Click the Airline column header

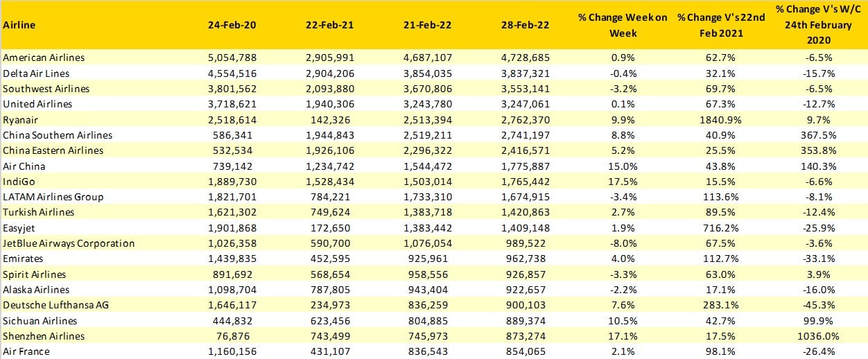tap(19, 25)
